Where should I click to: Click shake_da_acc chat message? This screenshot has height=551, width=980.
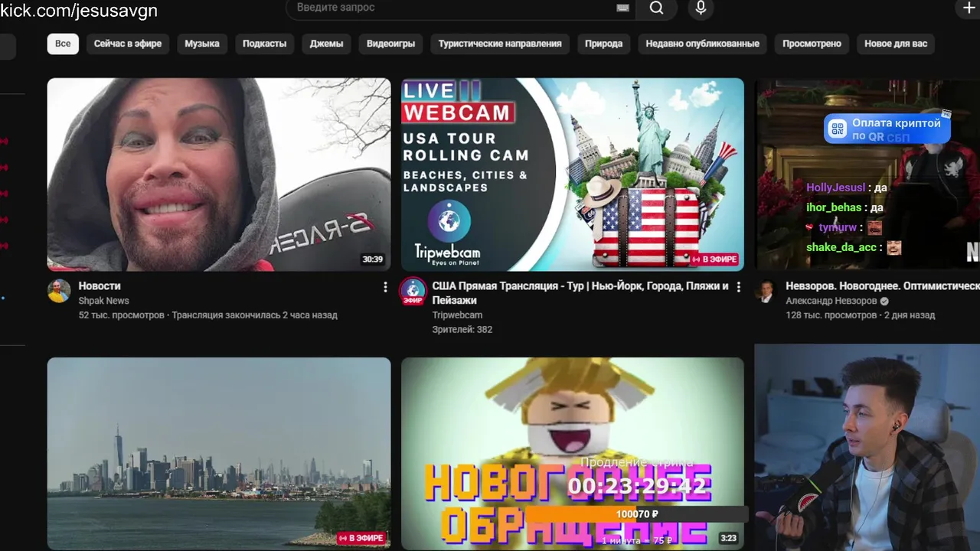854,247
